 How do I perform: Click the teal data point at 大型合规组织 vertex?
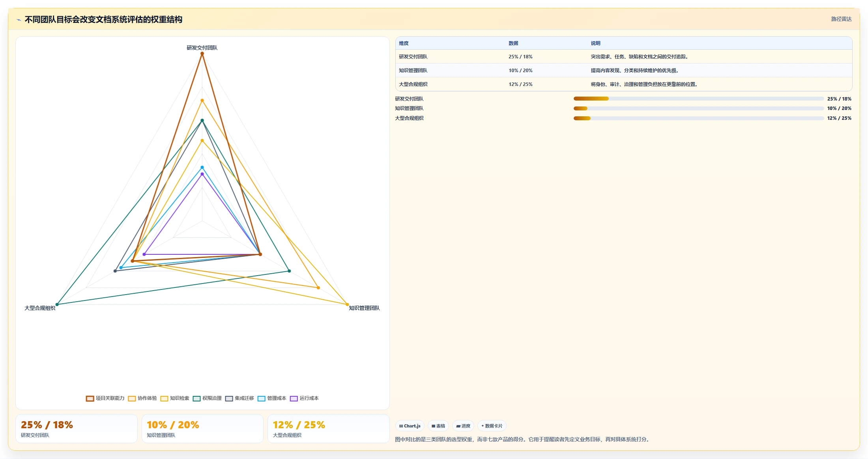(x=57, y=304)
